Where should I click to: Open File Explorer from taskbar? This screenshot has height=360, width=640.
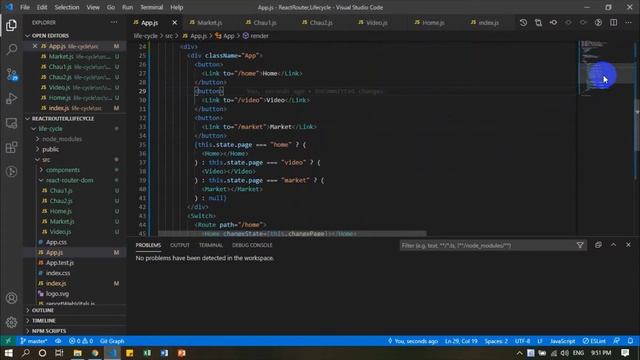tap(77, 353)
